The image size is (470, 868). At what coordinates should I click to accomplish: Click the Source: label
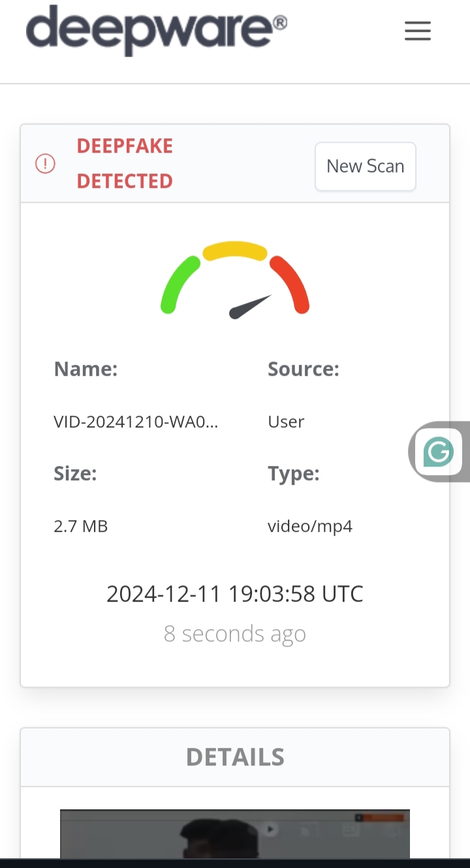304,369
